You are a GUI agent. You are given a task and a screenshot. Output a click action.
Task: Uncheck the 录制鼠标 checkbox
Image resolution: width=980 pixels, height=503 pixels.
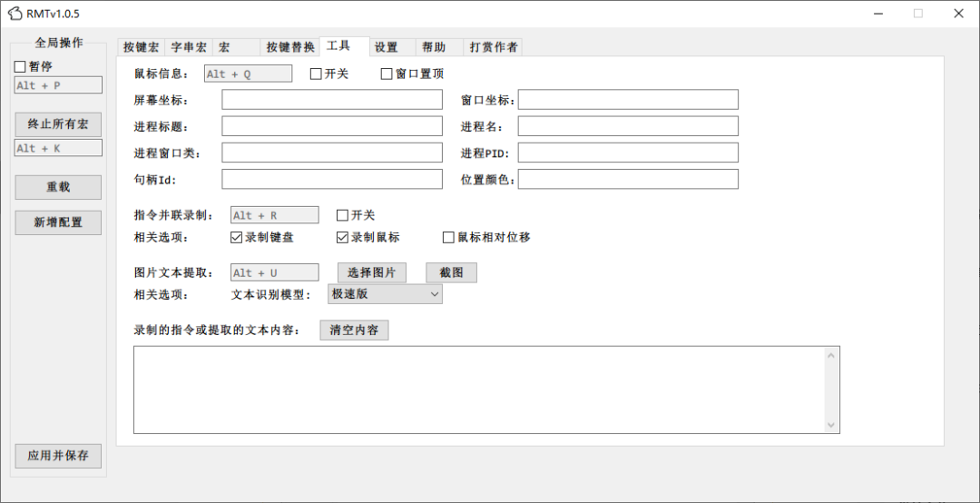click(342, 237)
